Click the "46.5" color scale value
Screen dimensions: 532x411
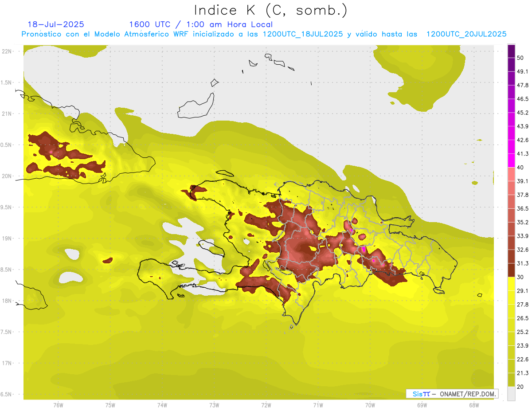point(523,99)
